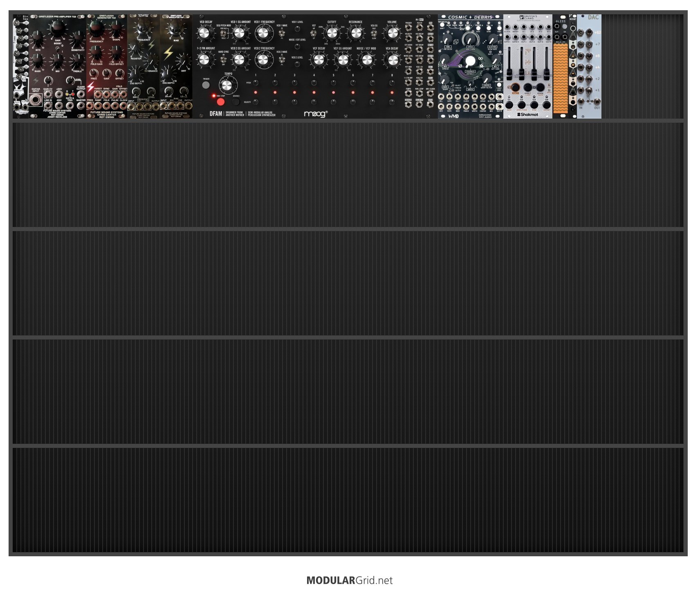
Task: Click the VCA Decay knob
Action: point(392,60)
